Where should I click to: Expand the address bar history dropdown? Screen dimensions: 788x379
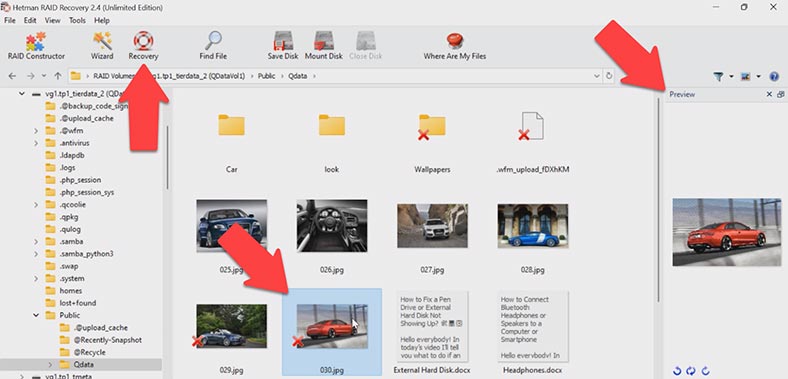click(597, 76)
